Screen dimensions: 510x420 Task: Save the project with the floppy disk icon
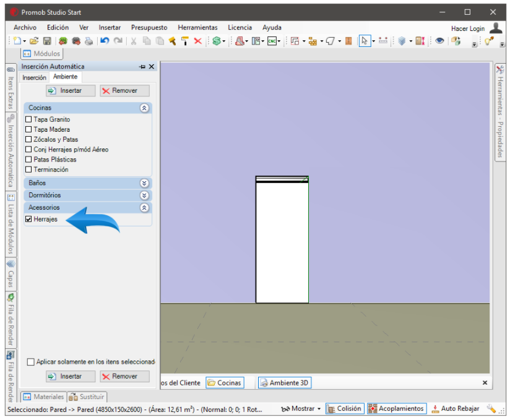47,41
